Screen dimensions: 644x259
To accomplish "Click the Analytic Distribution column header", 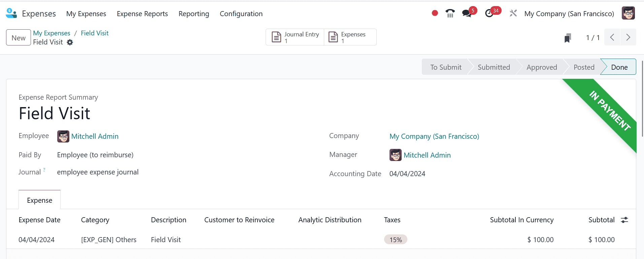I will point(330,220).
